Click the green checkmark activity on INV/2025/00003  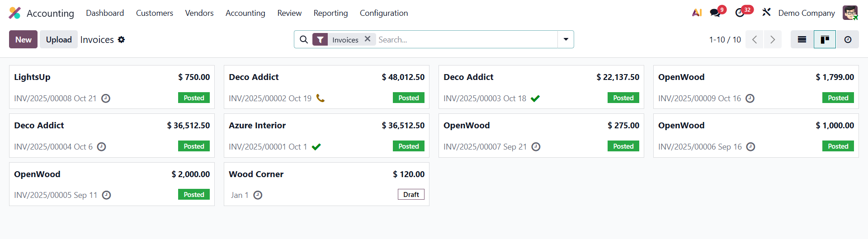535,98
